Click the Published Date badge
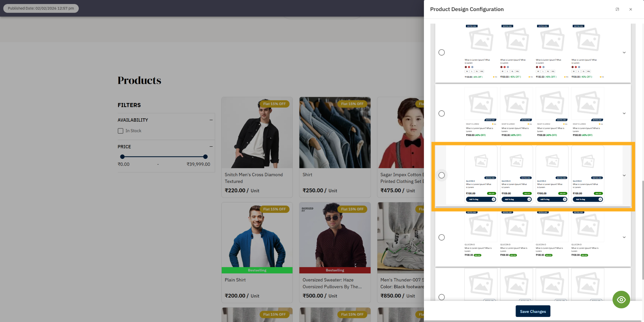This screenshot has height=322, width=644. pyautogui.click(x=41, y=8)
